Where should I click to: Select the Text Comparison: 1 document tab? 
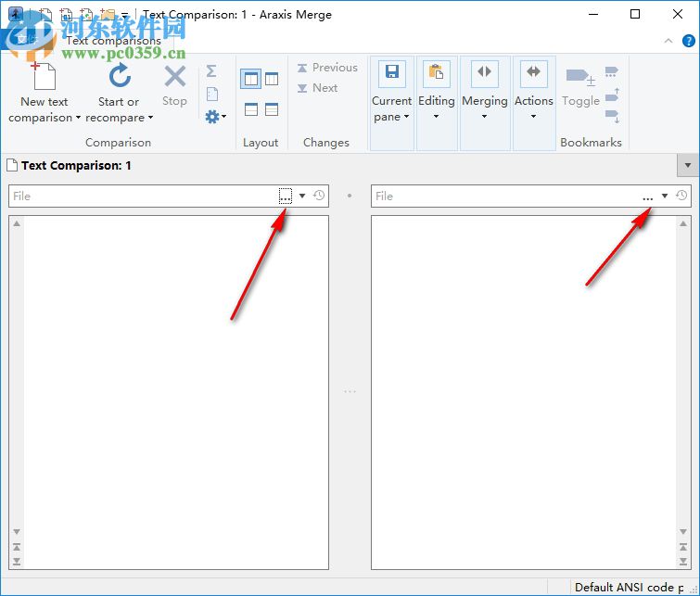(x=70, y=166)
